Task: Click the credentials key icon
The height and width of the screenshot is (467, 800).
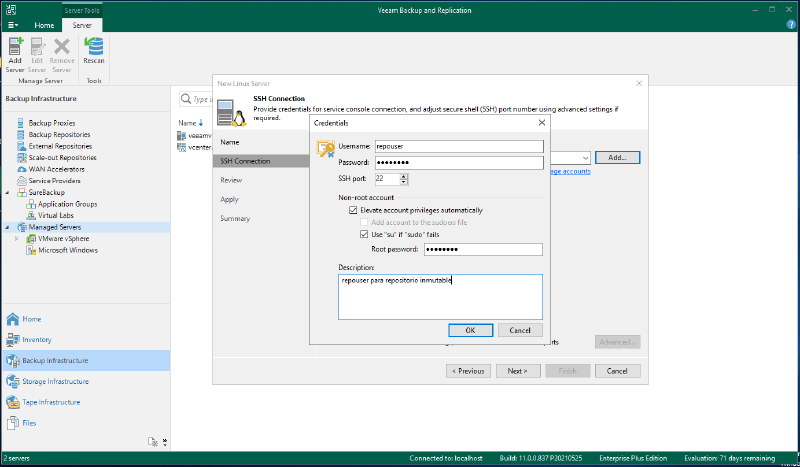Action: click(326, 149)
